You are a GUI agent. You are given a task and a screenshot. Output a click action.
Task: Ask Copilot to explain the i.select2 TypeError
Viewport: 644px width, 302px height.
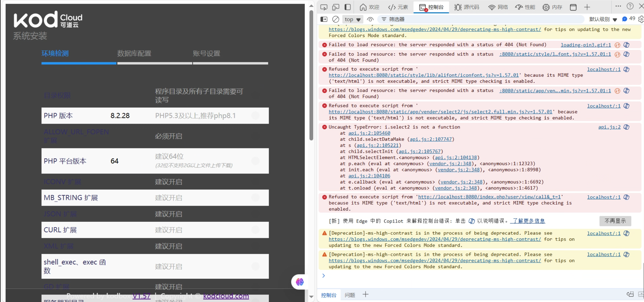(627, 127)
